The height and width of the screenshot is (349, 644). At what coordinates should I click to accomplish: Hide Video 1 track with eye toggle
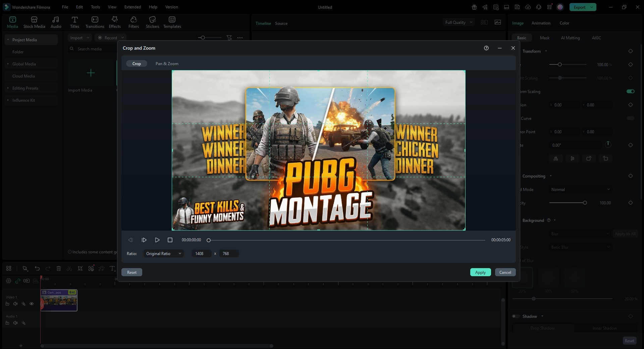pos(32,304)
